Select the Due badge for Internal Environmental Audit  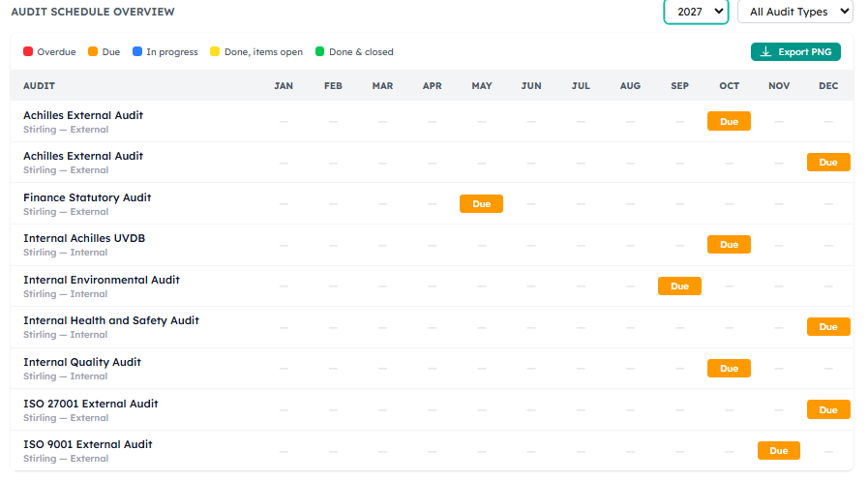point(679,286)
